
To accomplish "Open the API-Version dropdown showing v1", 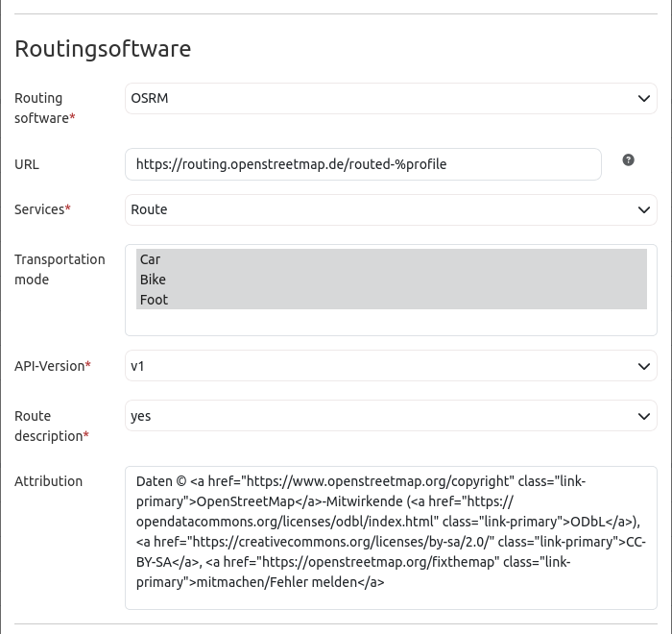I will (391, 366).
